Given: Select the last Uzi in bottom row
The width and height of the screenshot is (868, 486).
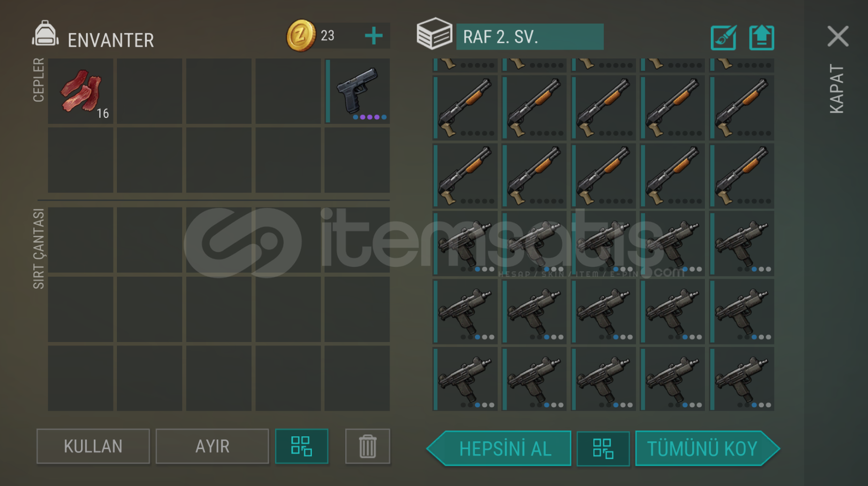Looking at the screenshot, I should point(742,379).
